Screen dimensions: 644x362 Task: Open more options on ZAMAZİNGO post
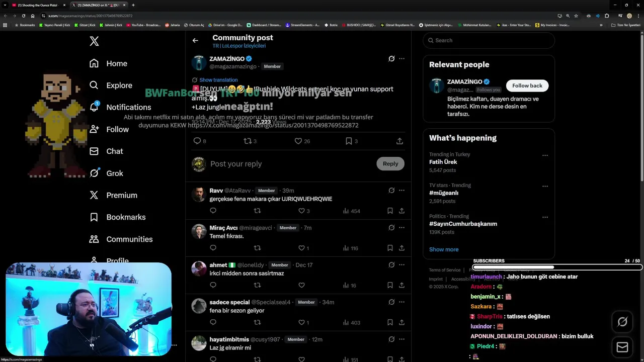click(x=401, y=59)
